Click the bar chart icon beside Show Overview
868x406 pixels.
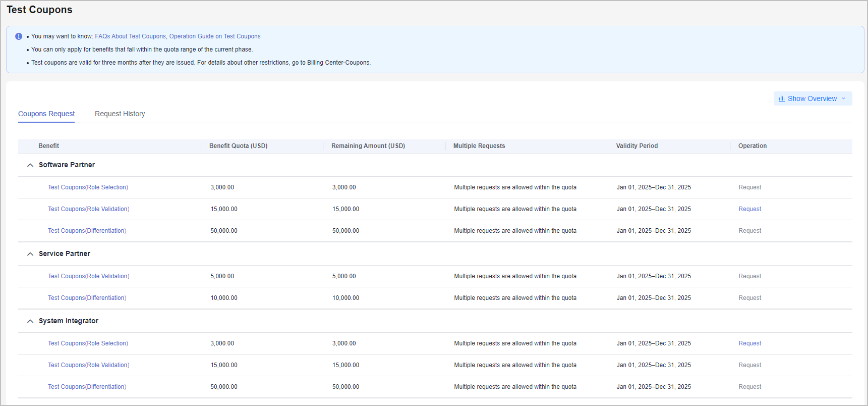[781, 98]
